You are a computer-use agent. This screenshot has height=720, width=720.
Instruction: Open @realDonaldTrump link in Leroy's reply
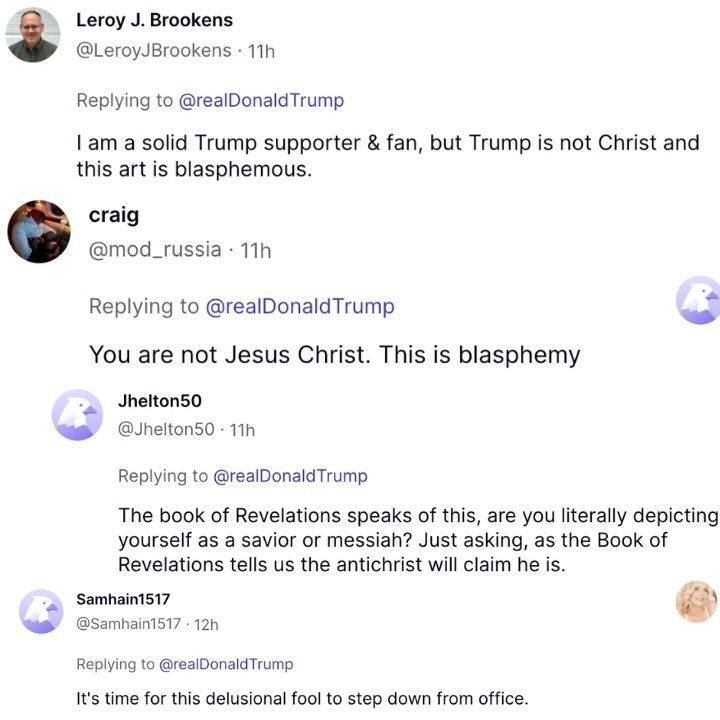point(261,100)
